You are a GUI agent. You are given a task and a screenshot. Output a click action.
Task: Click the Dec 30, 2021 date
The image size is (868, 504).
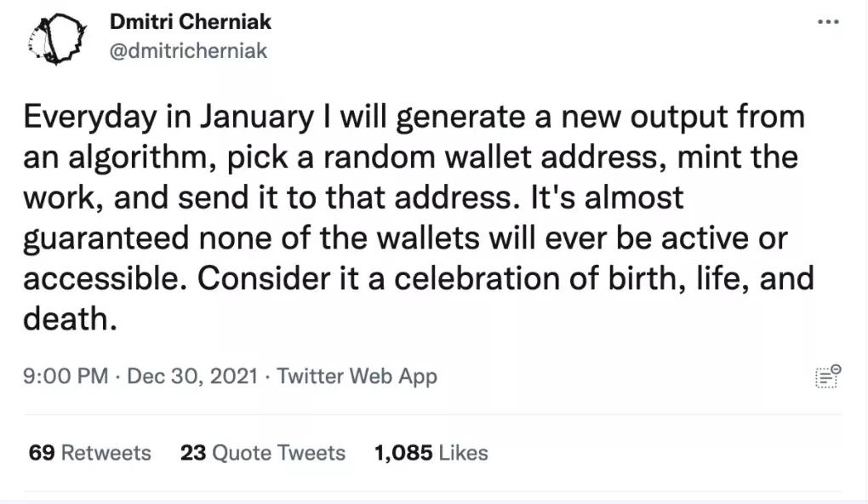[x=192, y=375]
